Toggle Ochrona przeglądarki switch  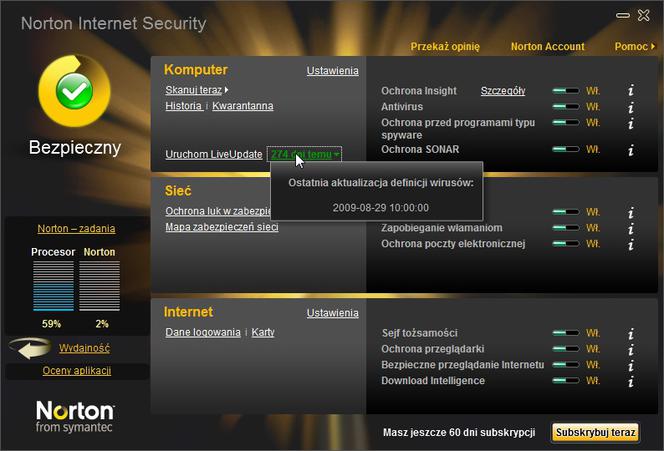click(566, 349)
